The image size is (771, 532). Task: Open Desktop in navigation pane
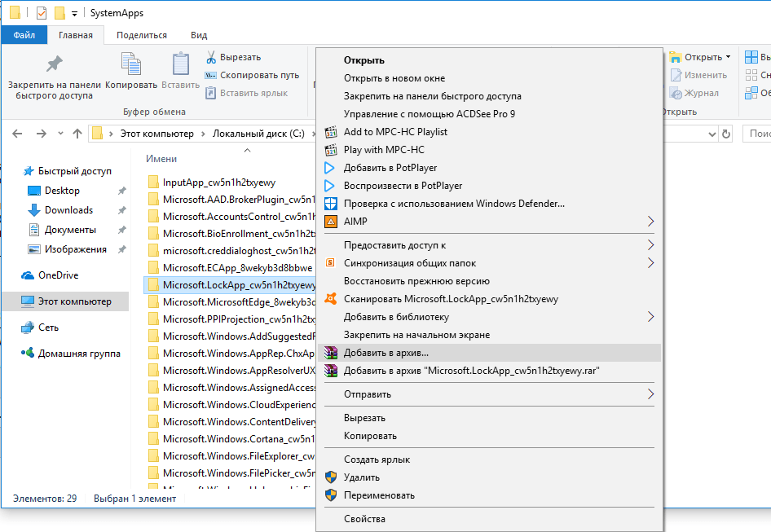click(54, 191)
